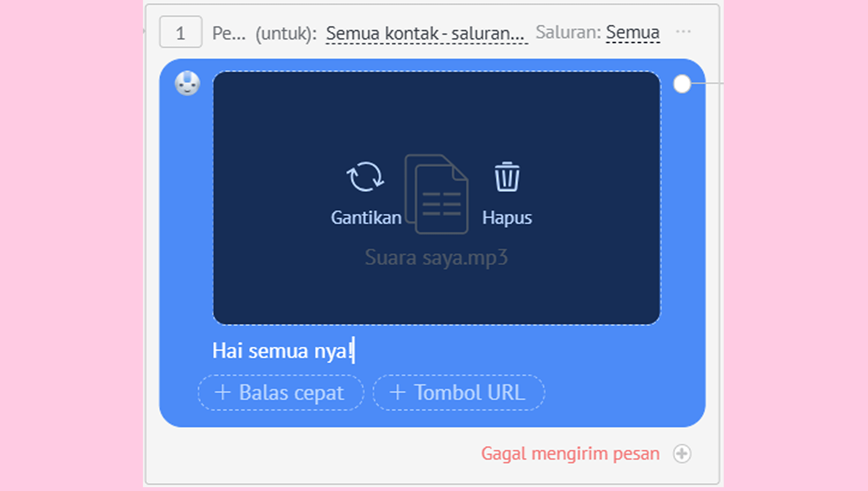Open the three-dots more options menu
The width and height of the screenshot is (868, 491).
(683, 32)
